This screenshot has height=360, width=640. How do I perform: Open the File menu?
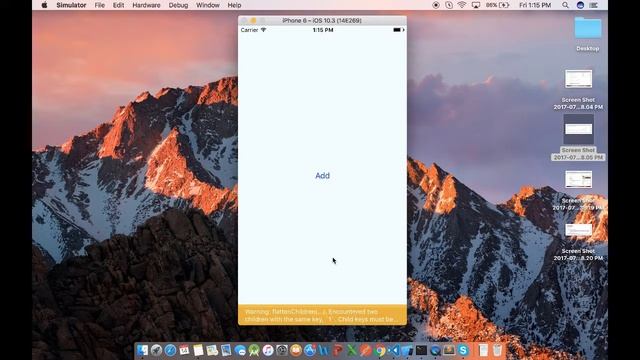[100, 5]
